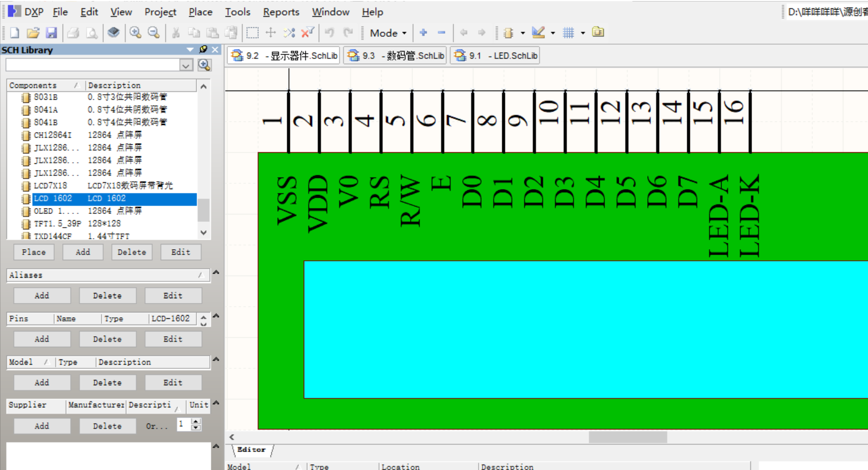Viewport: 868px width, 470px height.
Task: Zoom in with the magnifier plus icon
Action: click(135, 33)
